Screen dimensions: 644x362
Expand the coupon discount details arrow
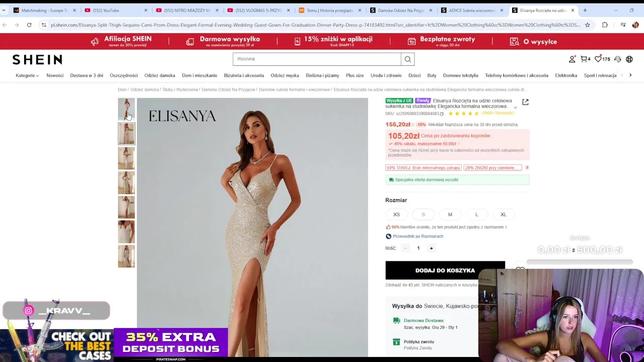(x=458, y=144)
